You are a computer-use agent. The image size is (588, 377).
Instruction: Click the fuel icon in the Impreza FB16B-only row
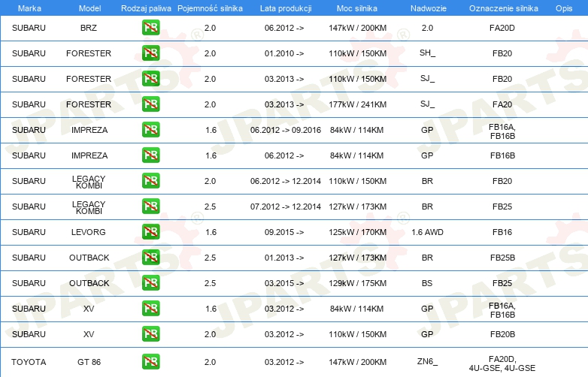[150, 155]
